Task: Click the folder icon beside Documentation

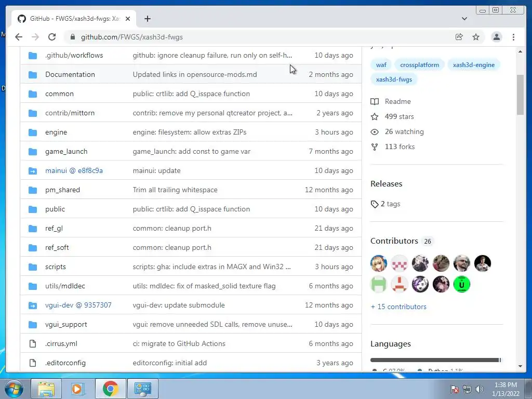Action: click(33, 75)
